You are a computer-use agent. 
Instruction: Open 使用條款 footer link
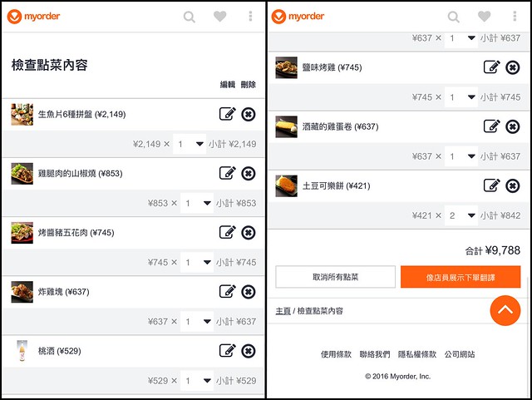[x=337, y=354]
